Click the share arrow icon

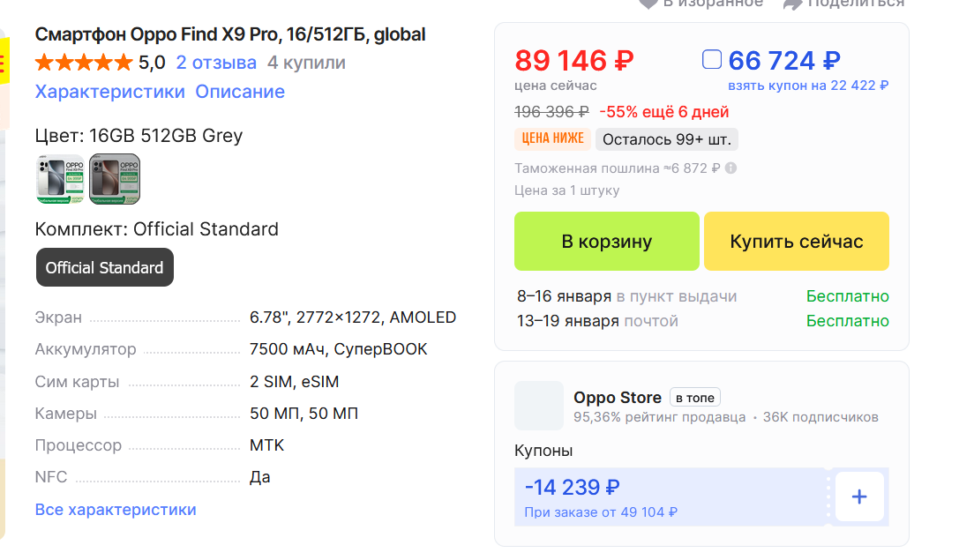[791, 3]
